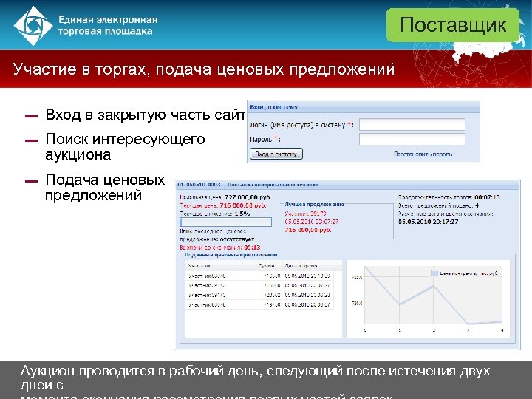Click the Вход в систему button
Image resolution: width=532 pixels, height=399 pixels.
(x=276, y=154)
